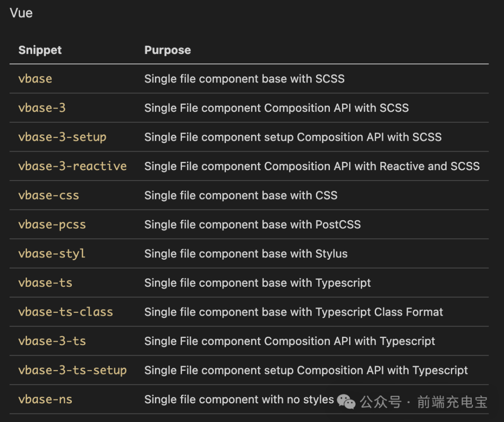This screenshot has width=504, height=422.
Task: Select vbase-ts snippet code
Action: coord(45,283)
